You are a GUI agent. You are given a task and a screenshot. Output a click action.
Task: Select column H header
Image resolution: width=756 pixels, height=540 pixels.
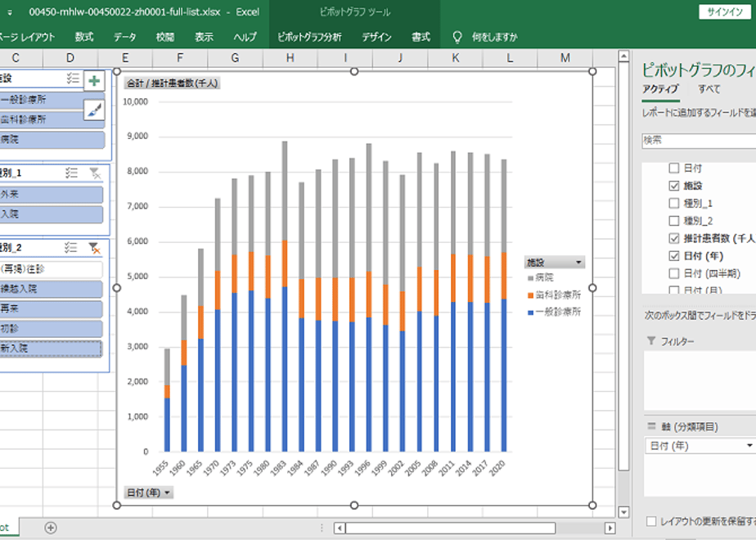pyautogui.click(x=290, y=58)
